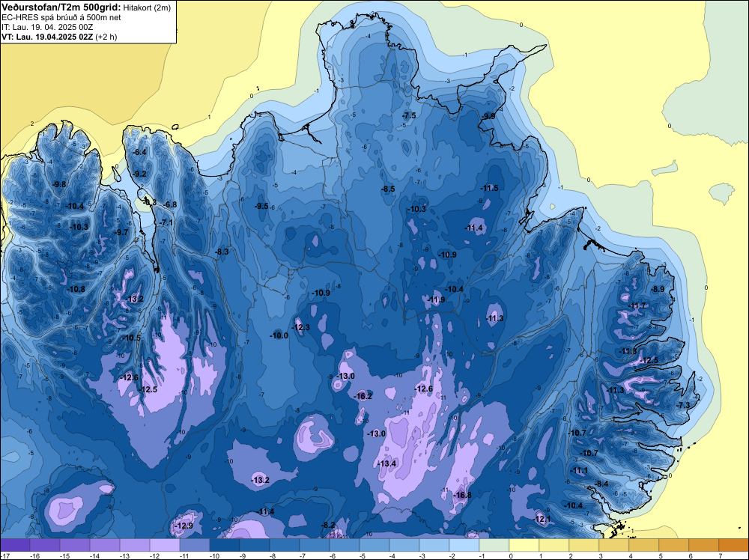Select the legend swatch above -15 label
The image size is (749, 560).
[x=75, y=545]
